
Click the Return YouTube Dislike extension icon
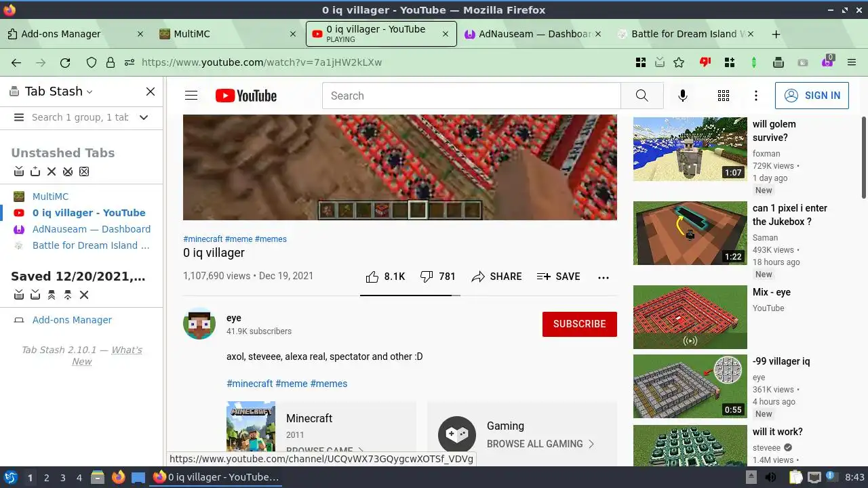[705, 62]
